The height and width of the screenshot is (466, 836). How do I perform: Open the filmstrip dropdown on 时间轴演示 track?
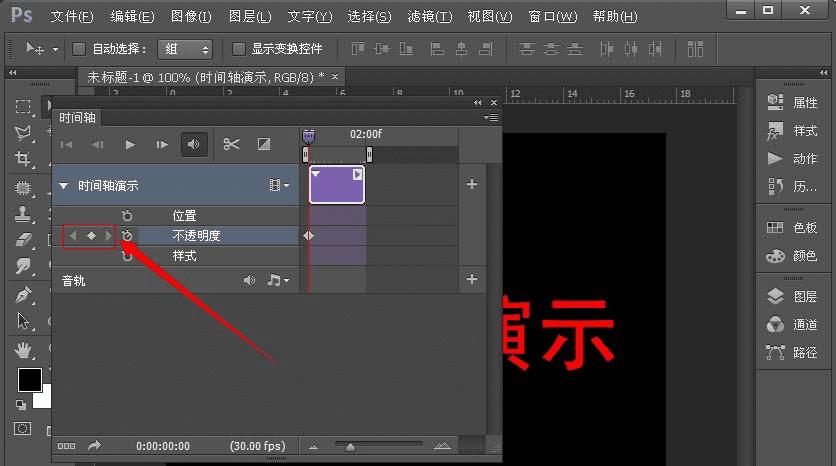pyautogui.click(x=279, y=185)
